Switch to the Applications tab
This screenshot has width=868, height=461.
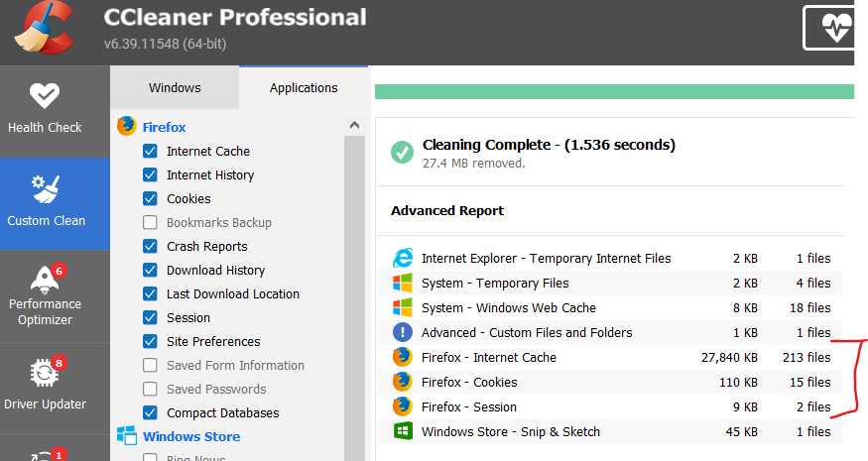[304, 87]
